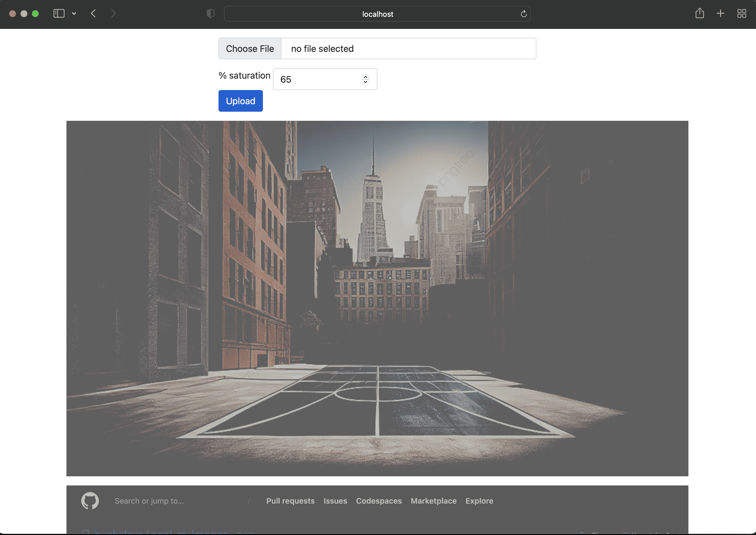This screenshot has height=535, width=756.
Task: Show the tab overview grid
Action: point(741,13)
